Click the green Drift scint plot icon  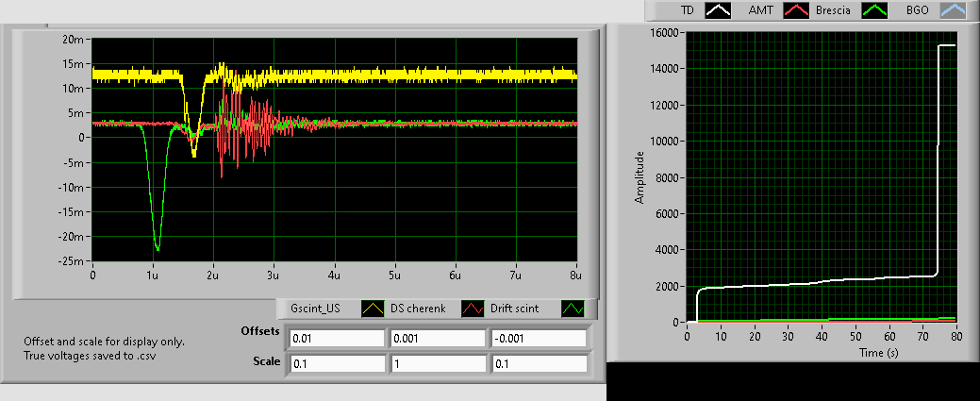pyautogui.click(x=573, y=309)
